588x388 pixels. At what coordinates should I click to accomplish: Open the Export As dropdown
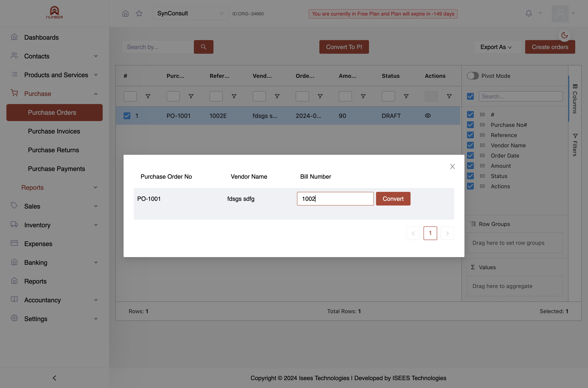click(497, 47)
